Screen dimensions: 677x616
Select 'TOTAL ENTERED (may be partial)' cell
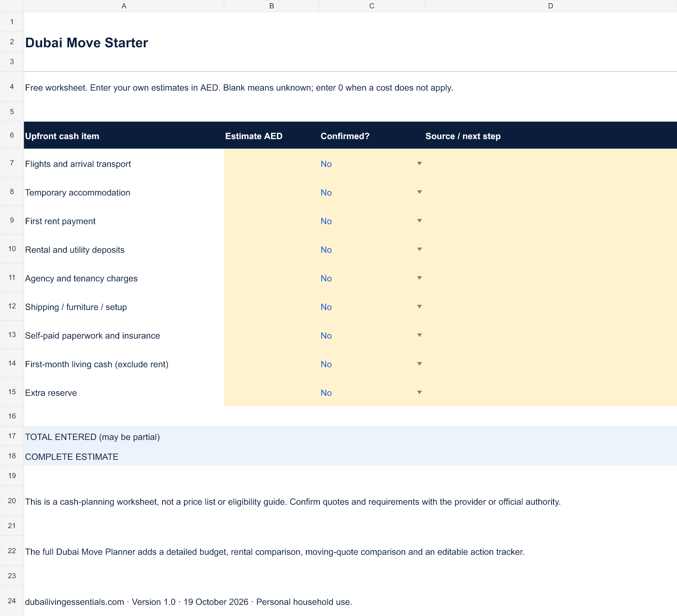click(124, 436)
